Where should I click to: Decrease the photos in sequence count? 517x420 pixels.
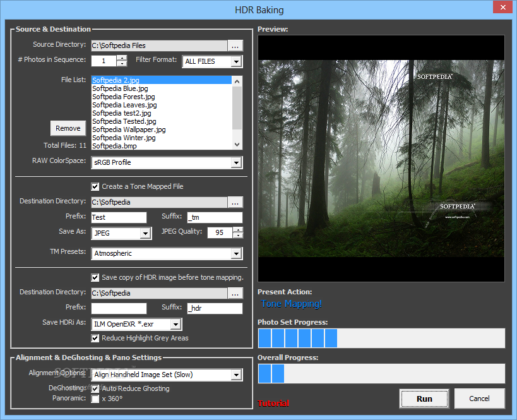coord(122,63)
